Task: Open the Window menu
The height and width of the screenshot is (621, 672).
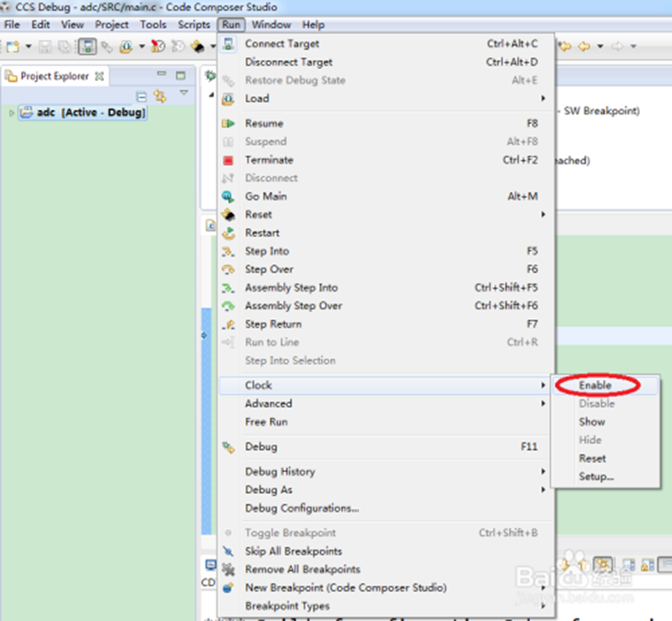Action: click(271, 25)
